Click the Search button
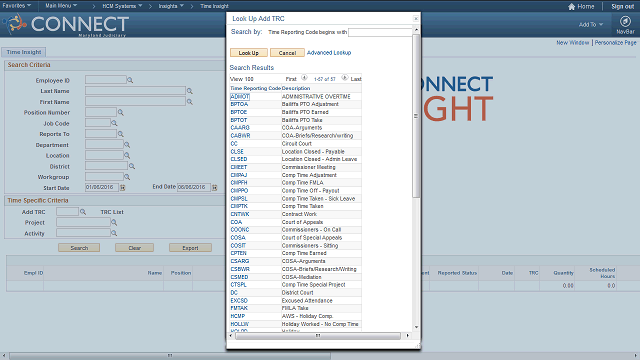640x360 pixels. (x=79, y=248)
